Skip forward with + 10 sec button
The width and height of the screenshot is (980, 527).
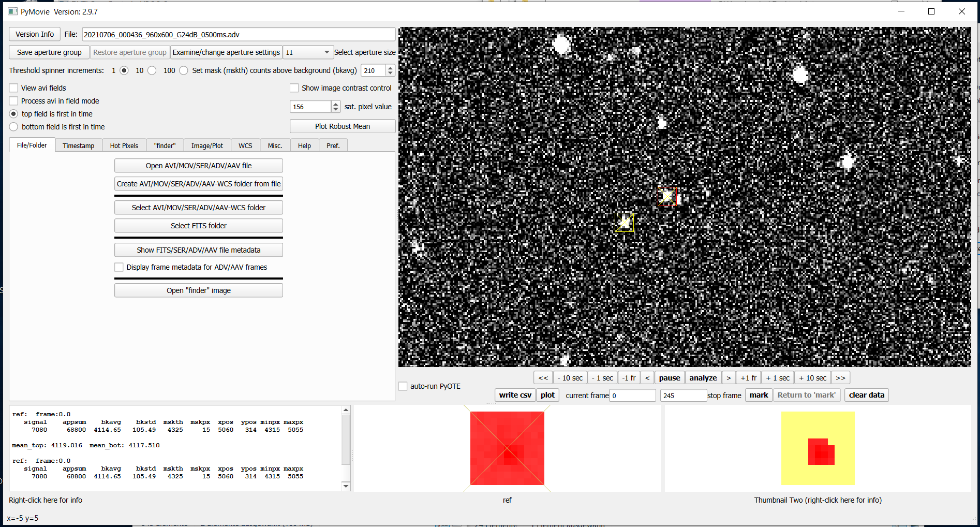[812, 378]
